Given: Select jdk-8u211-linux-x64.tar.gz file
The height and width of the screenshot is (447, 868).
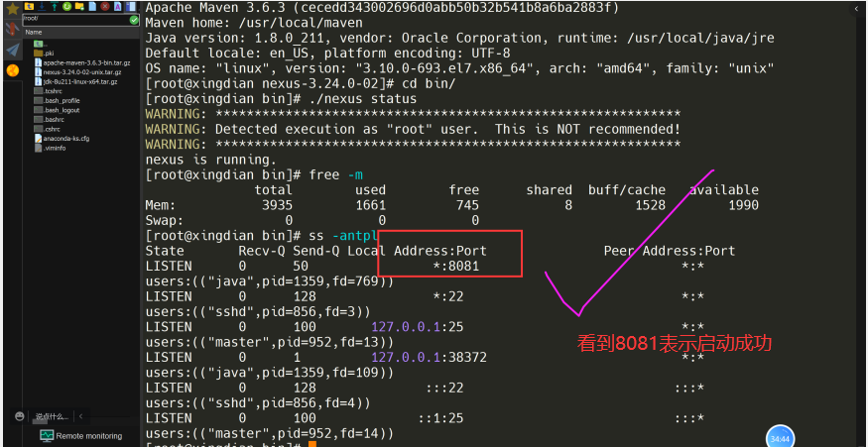Looking at the screenshot, I should [75, 81].
